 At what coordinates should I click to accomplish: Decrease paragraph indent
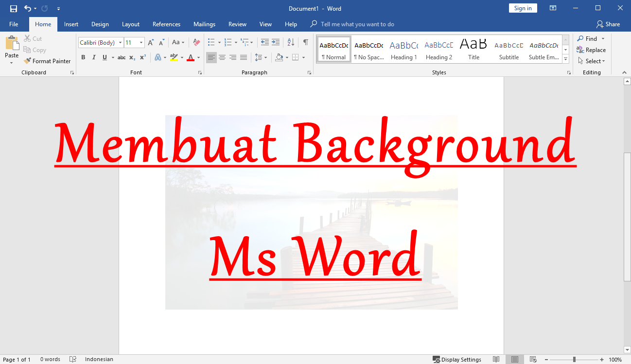pos(265,42)
